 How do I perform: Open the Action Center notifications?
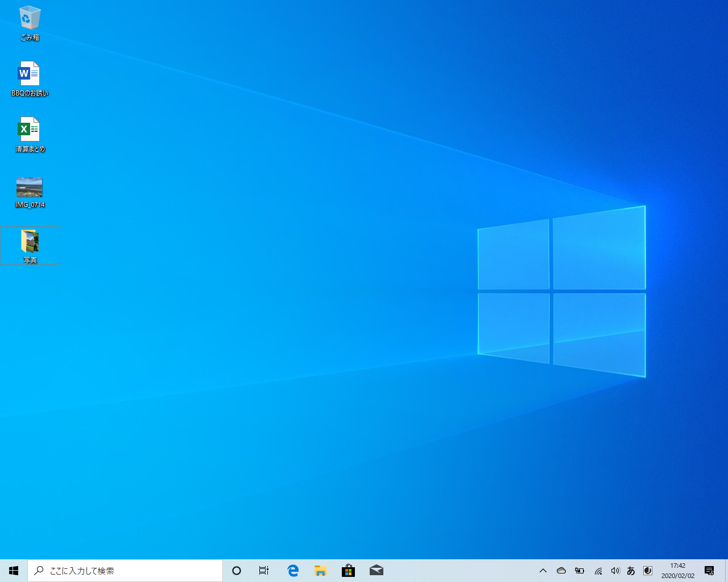709,571
